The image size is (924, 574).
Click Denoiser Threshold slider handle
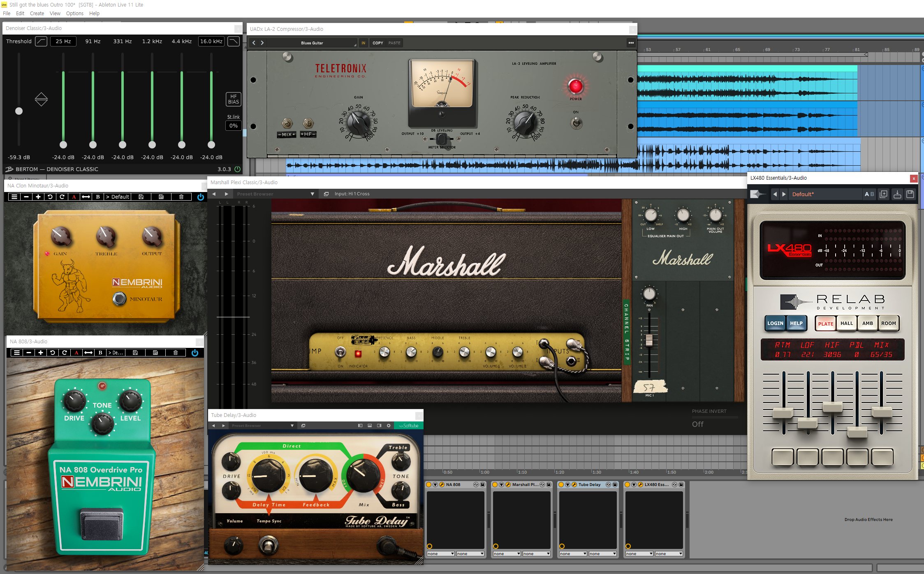click(x=19, y=111)
